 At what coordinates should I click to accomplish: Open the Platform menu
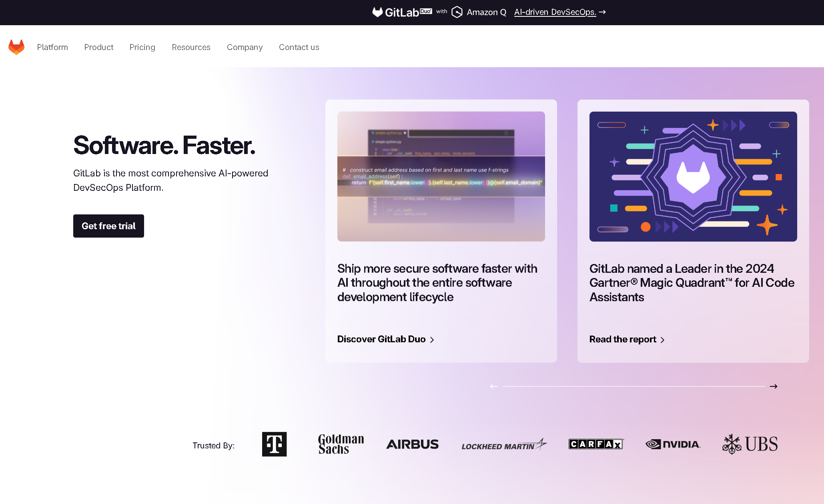(x=52, y=47)
